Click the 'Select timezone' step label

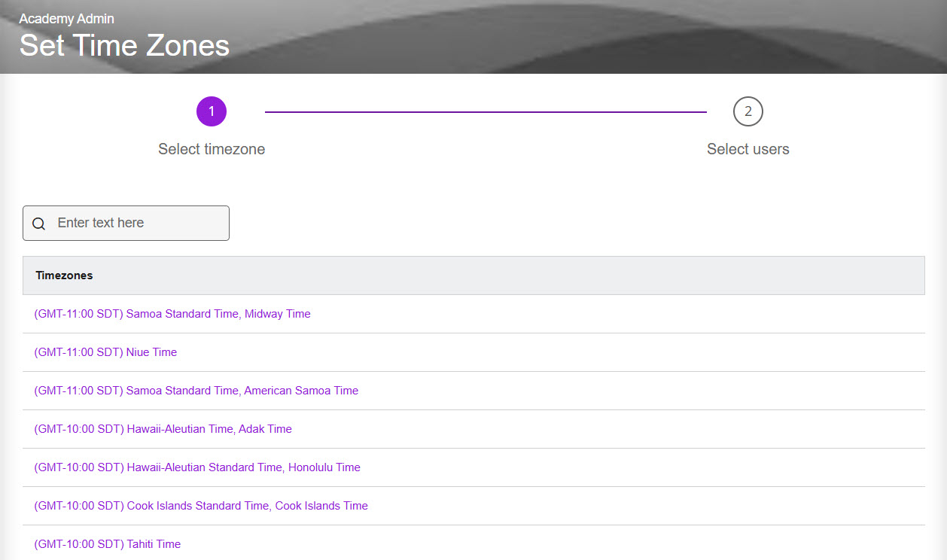click(212, 149)
